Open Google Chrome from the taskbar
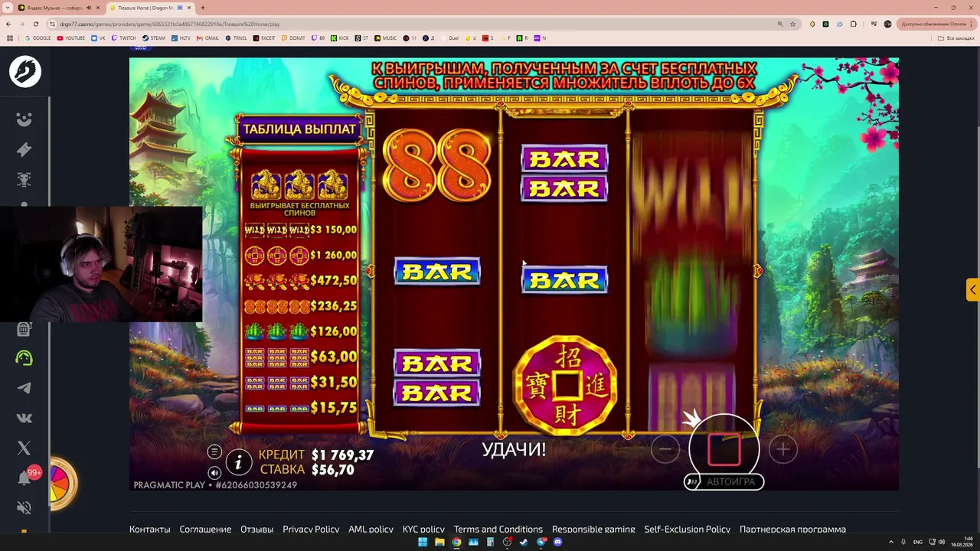This screenshot has width=980, height=551. (x=456, y=542)
